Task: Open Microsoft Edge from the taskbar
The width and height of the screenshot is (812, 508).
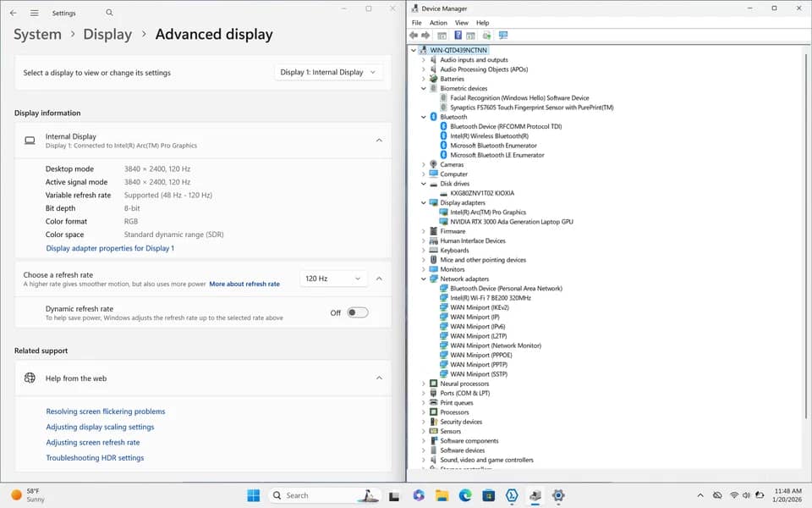Action: pos(465,495)
